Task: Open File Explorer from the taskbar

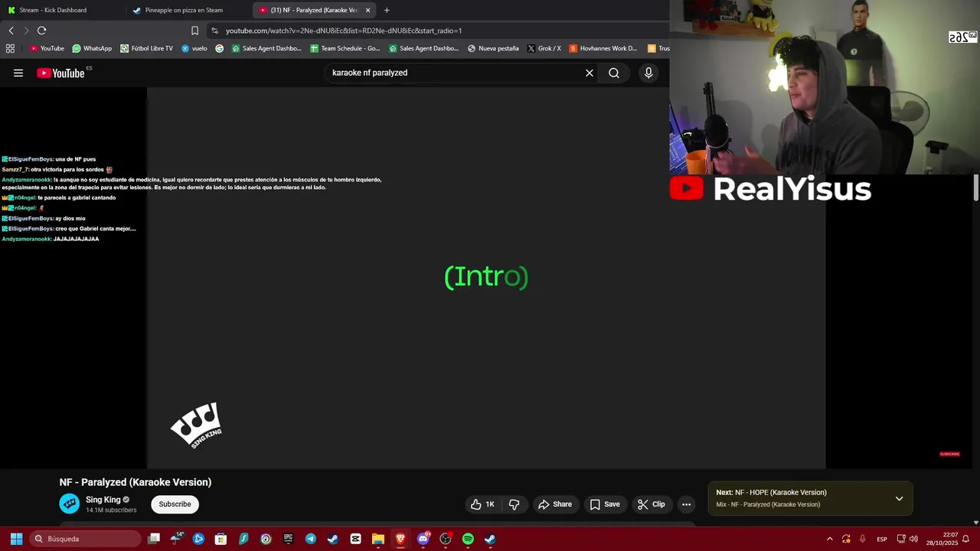Action: pos(378,539)
